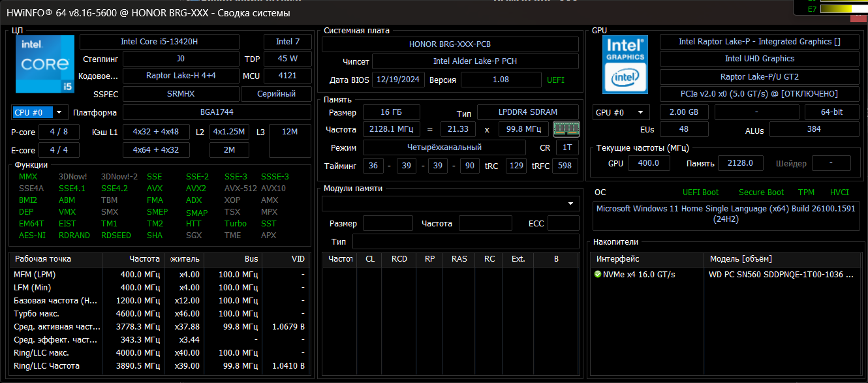Click the TPM status indicator

[806, 192]
